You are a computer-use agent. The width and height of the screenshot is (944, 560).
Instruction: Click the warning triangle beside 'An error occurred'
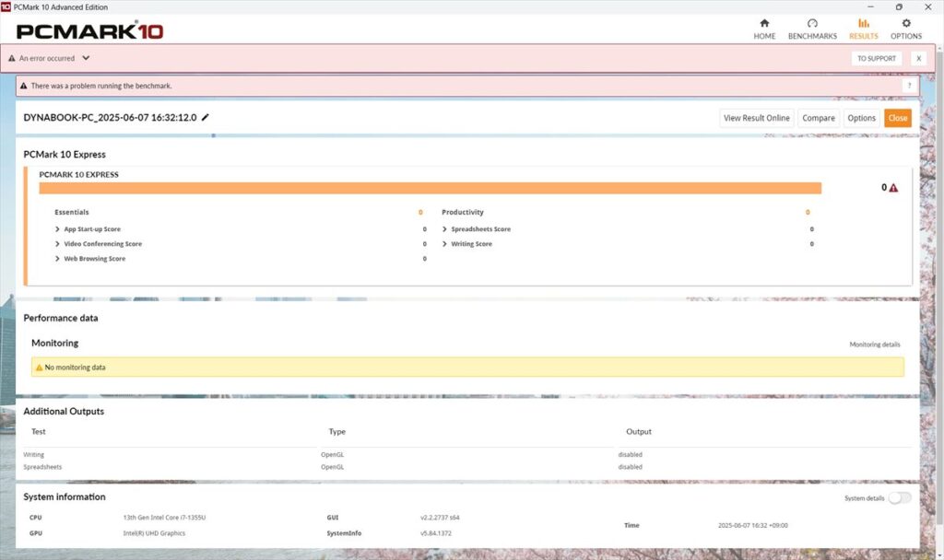(x=11, y=58)
